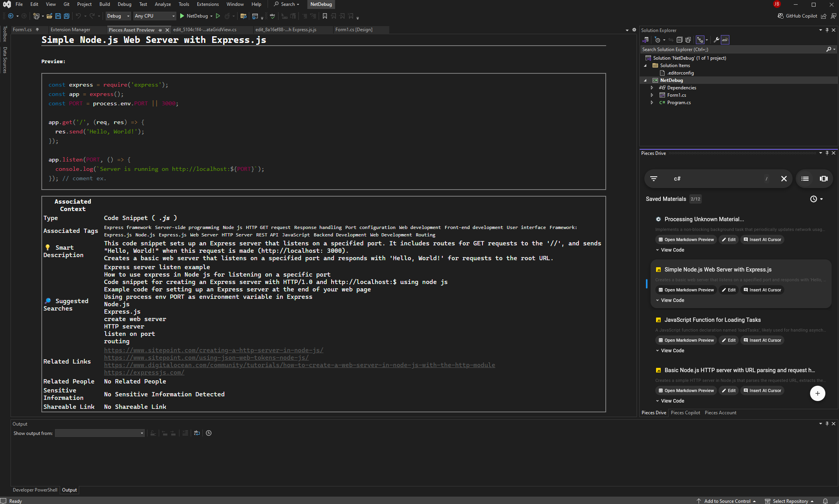Open the Analyze menu
This screenshot has width=839, height=504.
[163, 4]
